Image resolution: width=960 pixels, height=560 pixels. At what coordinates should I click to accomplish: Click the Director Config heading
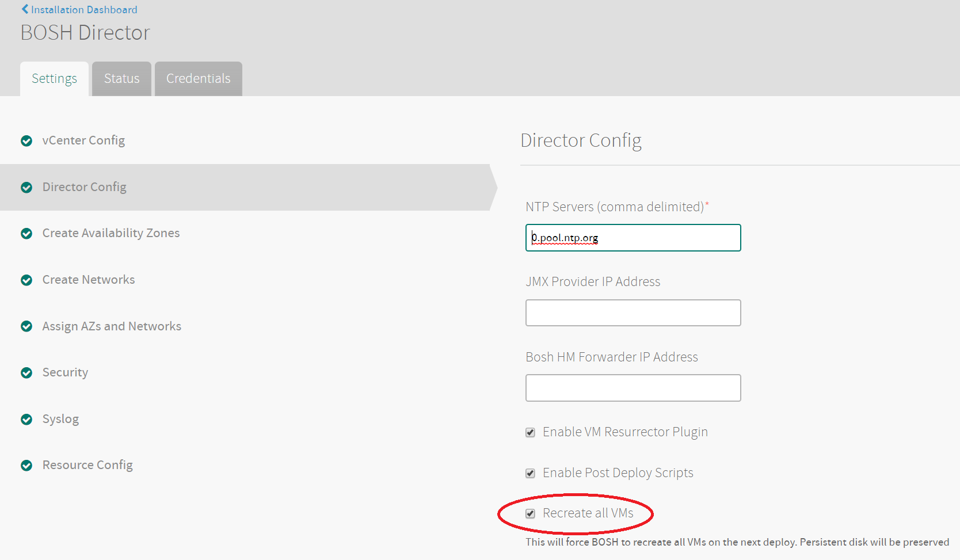coord(581,140)
